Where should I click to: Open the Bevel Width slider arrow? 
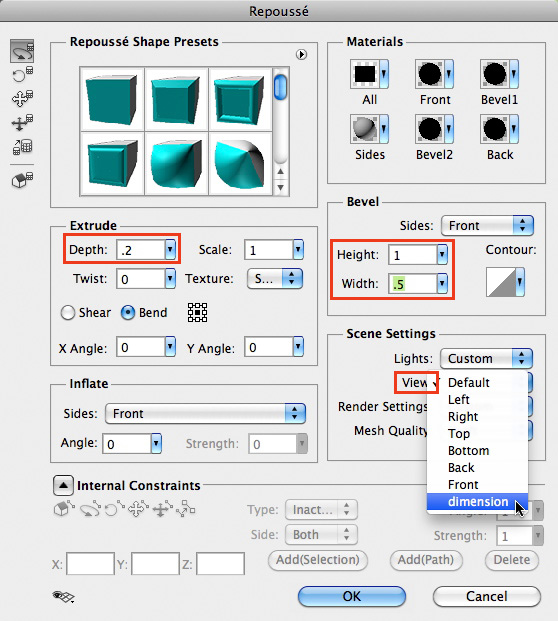coord(442,284)
